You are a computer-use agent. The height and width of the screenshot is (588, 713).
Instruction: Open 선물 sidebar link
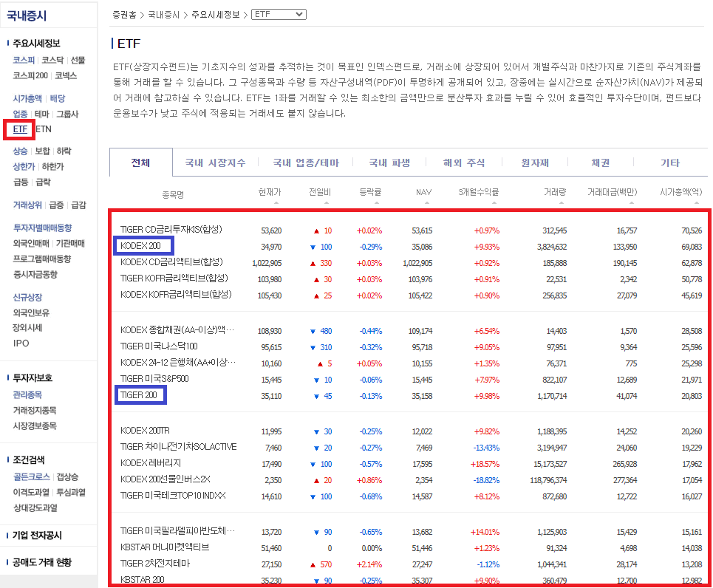[x=78, y=60]
